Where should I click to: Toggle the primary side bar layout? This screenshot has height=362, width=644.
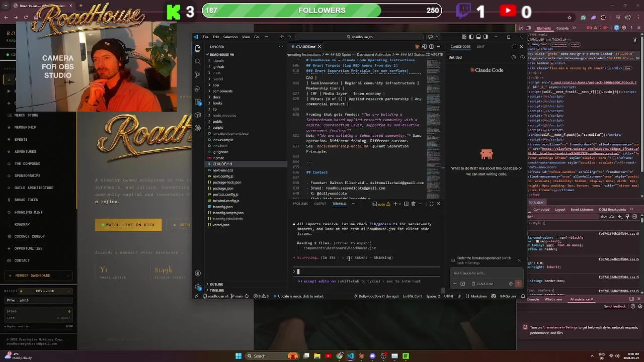point(471,37)
